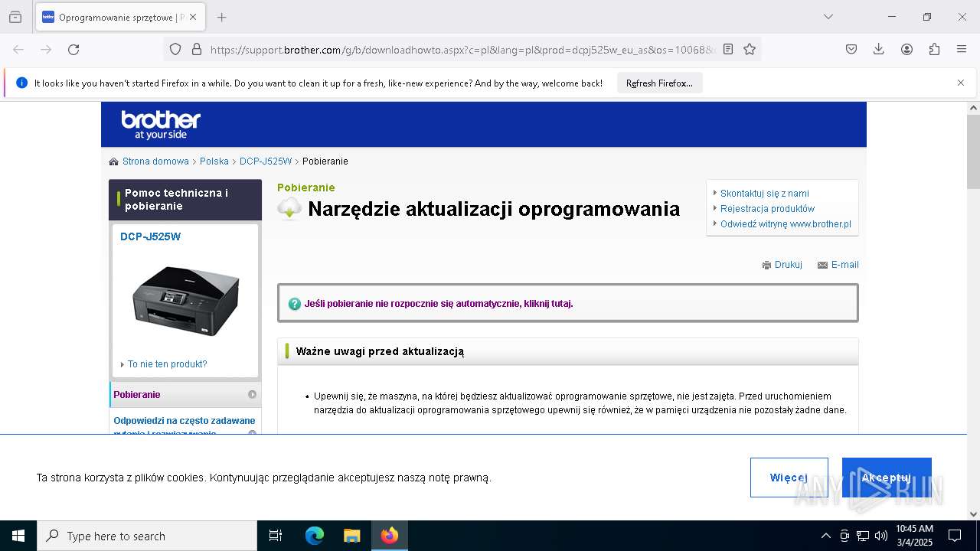
Task: List all tabs with the chevron
Action: 828,17
